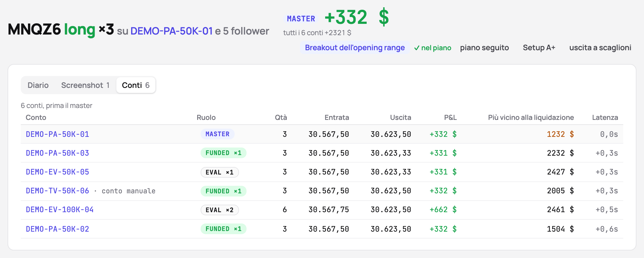
Task: Click EVAL ×1 badge for DEMO-EV-50K-05
Action: click(x=220, y=172)
